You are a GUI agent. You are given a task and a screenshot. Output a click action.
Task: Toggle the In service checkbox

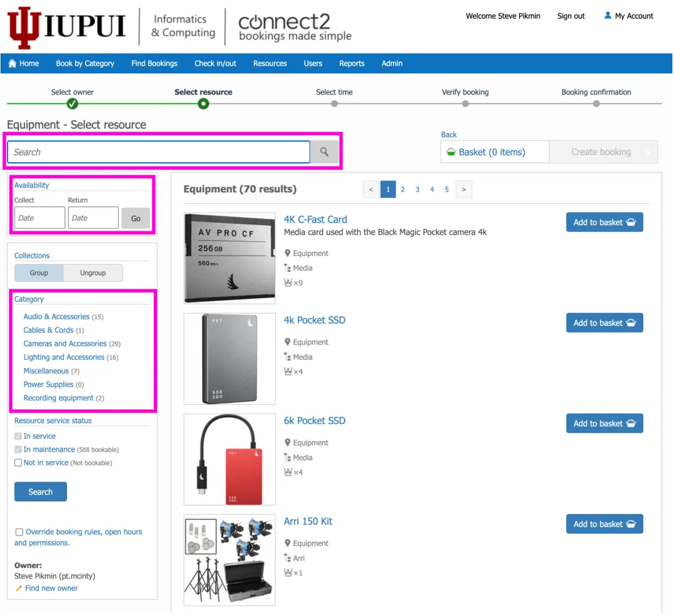18,437
